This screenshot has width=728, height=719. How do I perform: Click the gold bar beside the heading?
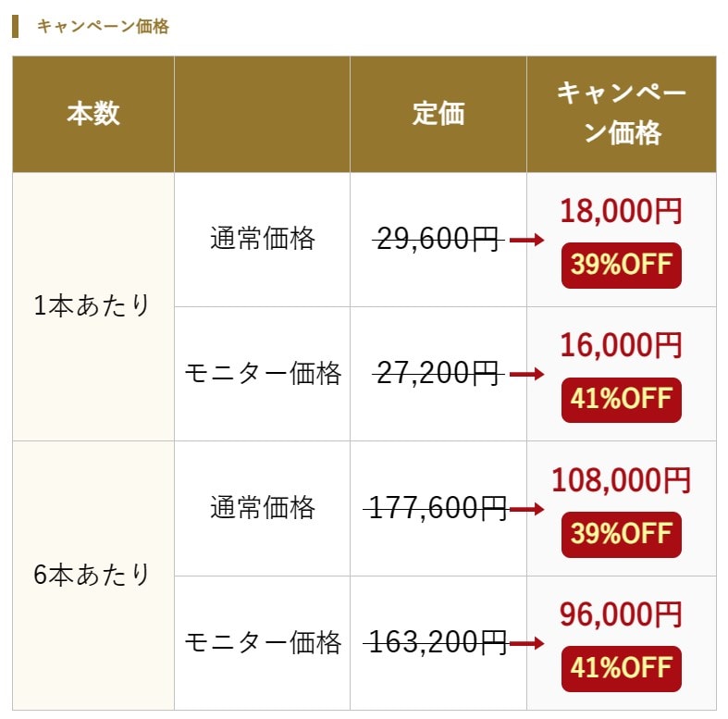click(x=16, y=27)
